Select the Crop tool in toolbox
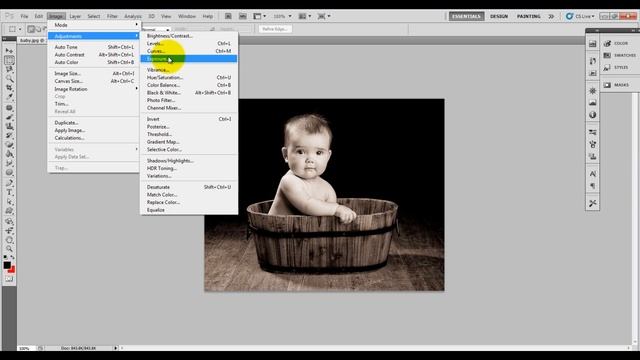Viewport: 640px width, 360px height. tap(9, 87)
